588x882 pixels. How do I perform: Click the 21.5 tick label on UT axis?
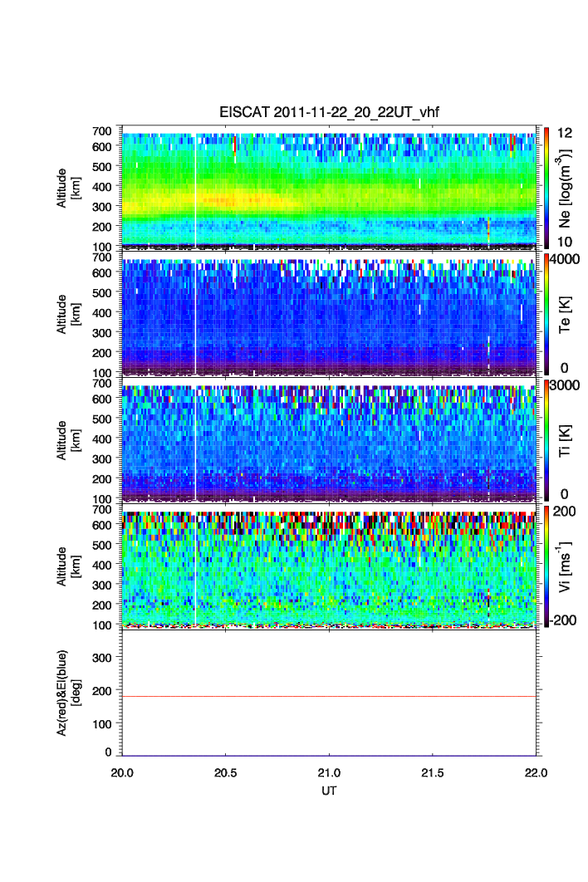(x=433, y=773)
